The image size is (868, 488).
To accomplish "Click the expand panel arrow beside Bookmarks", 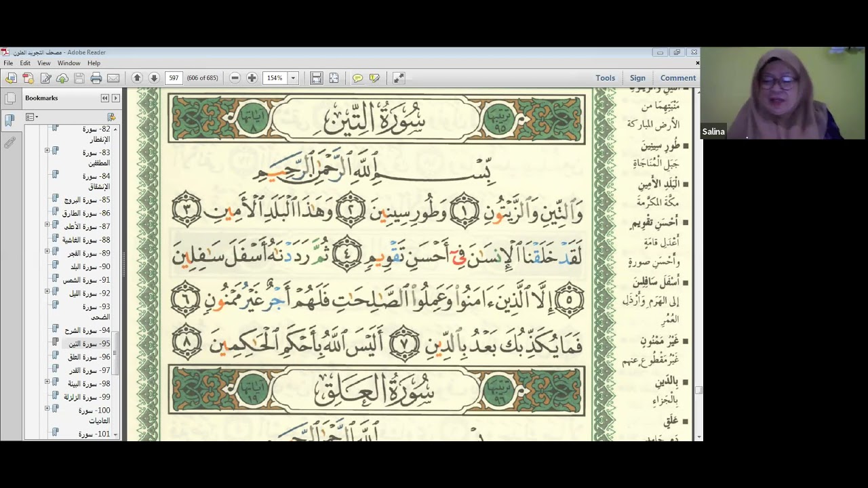I will [x=115, y=98].
